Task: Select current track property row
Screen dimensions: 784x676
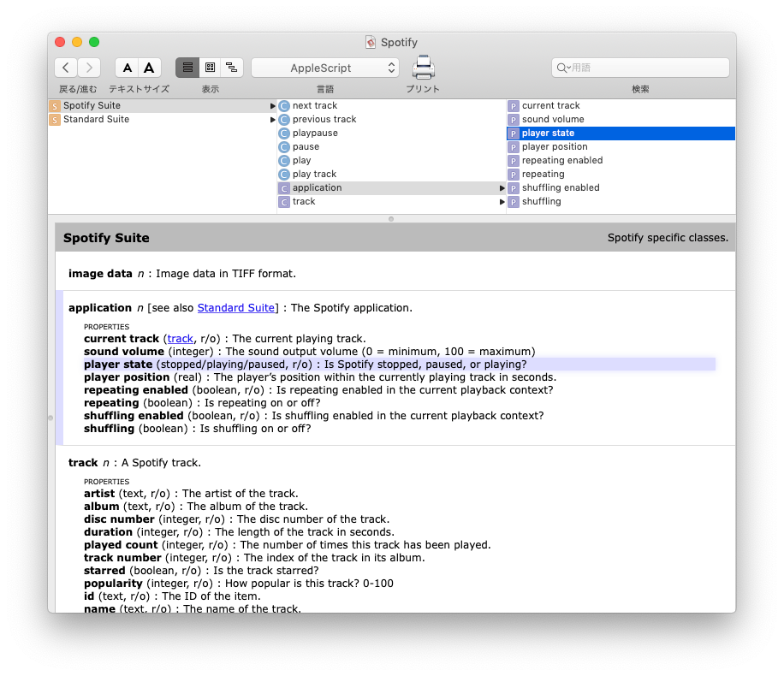Action: point(621,105)
